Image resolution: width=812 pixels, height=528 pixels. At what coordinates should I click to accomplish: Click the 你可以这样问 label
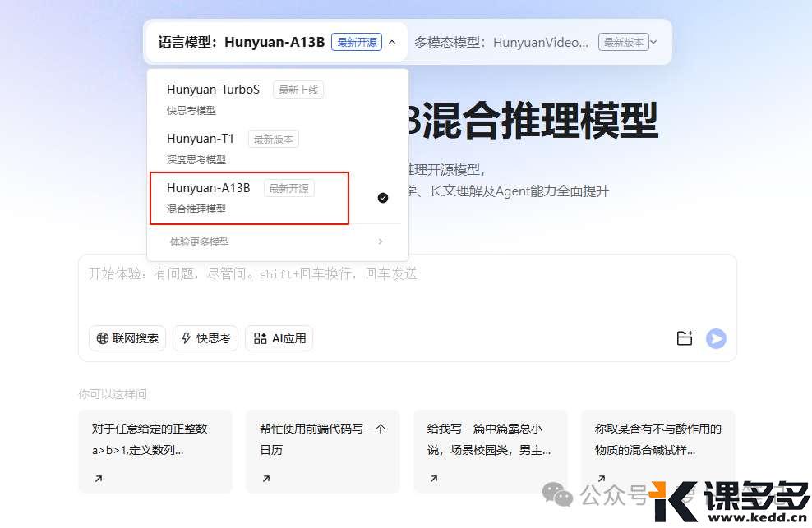(x=113, y=394)
